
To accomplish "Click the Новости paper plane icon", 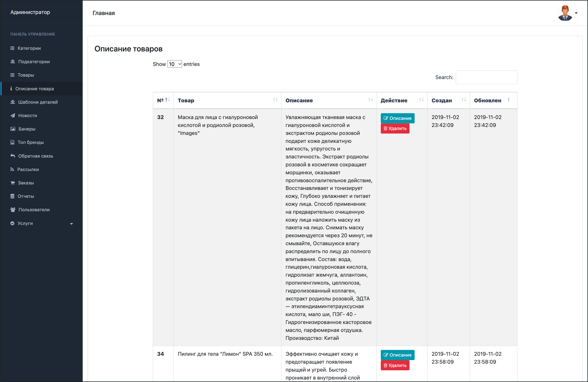I will [13, 115].
